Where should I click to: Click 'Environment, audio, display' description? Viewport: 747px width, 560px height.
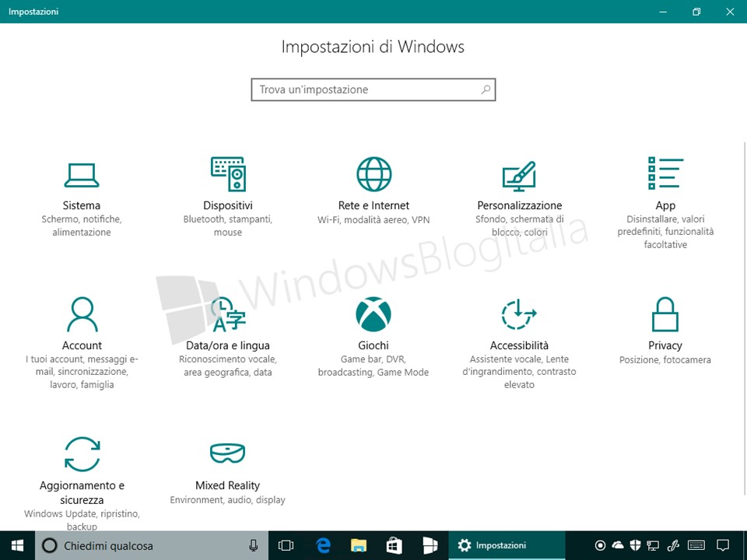coord(228,500)
